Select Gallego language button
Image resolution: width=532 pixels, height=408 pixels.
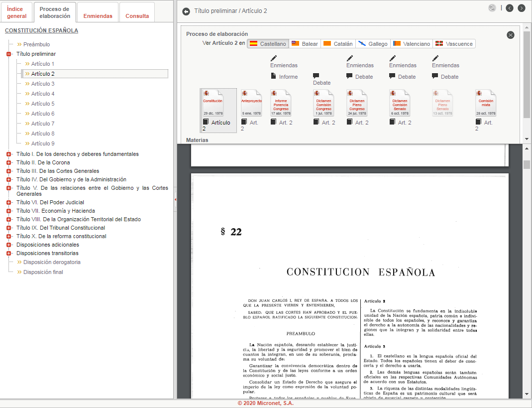tap(373, 44)
